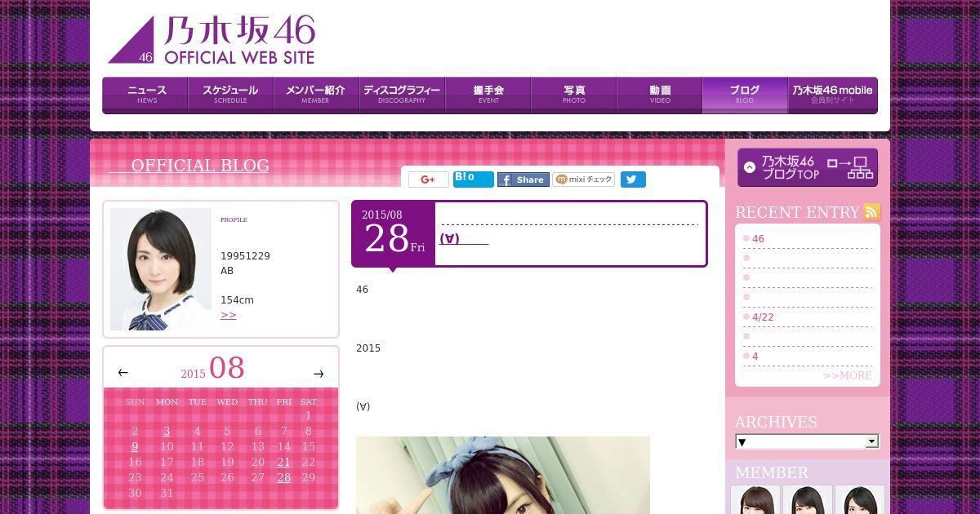Share post on Facebook
Viewport: 980px width, 514px height.
(x=523, y=179)
